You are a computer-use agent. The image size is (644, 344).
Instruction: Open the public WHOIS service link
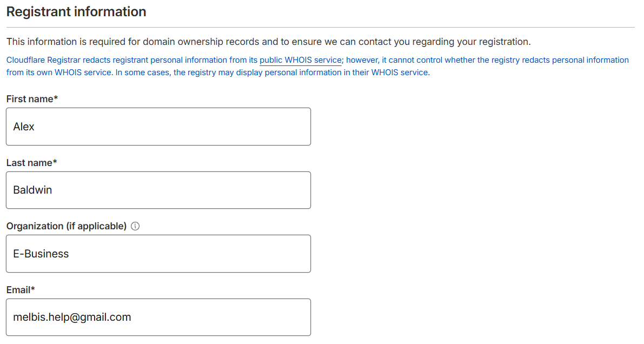pos(301,60)
